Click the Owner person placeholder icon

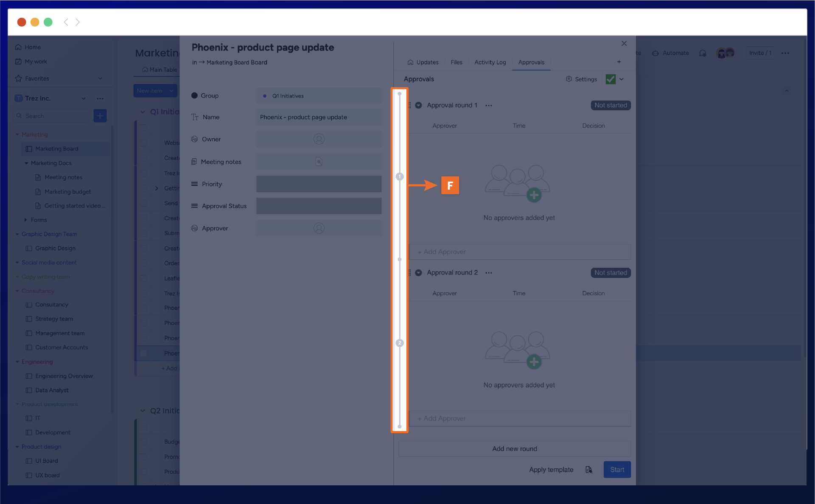[x=319, y=139]
